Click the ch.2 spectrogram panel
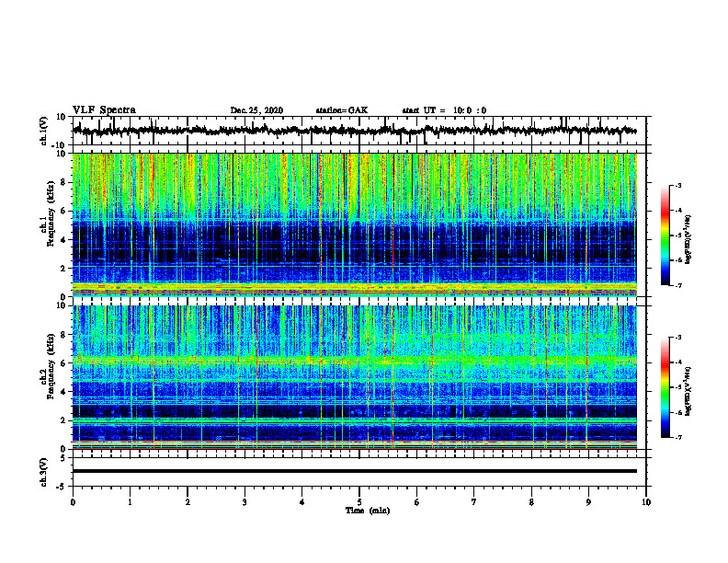This screenshot has width=728, height=563. tap(355, 377)
